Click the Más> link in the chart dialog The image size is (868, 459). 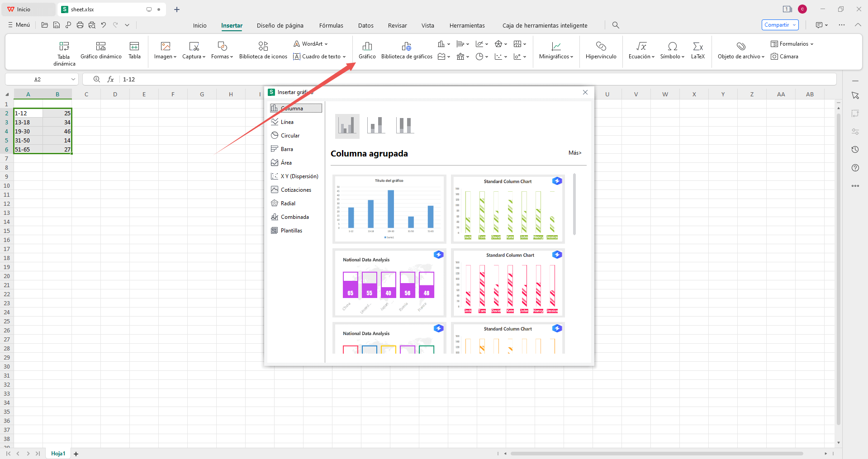[x=575, y=153]
